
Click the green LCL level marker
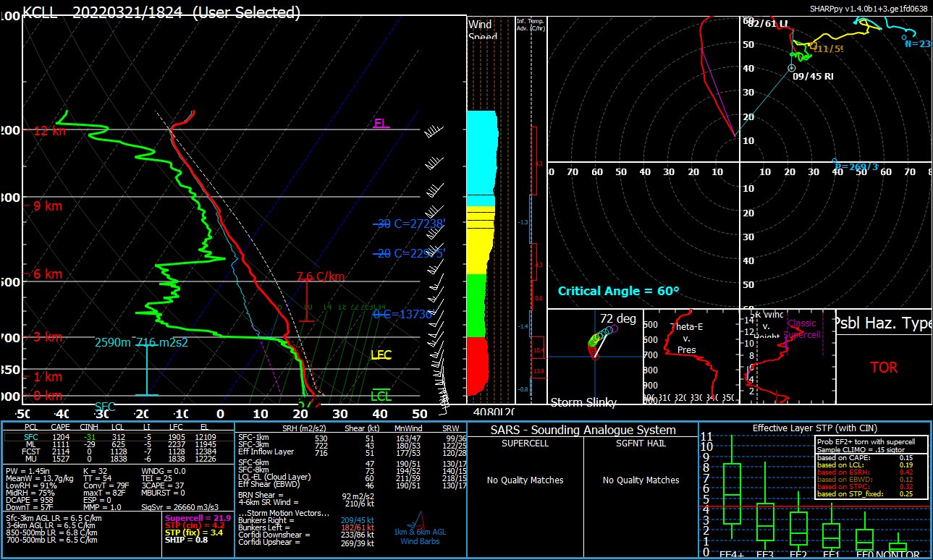[381, 396]
